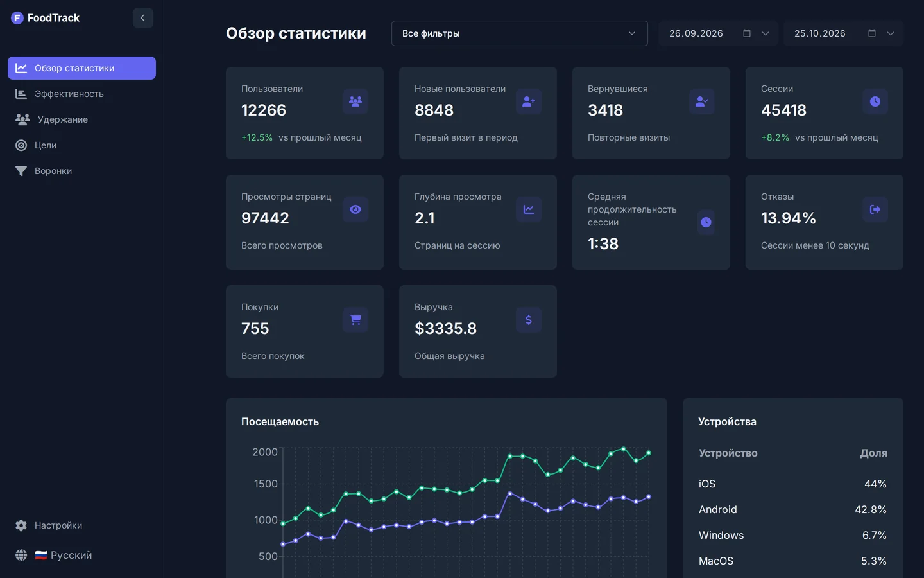This screenshot has height=578, width=924.
Task: Click the FoodTrack brand name
Action: [54, 18]
